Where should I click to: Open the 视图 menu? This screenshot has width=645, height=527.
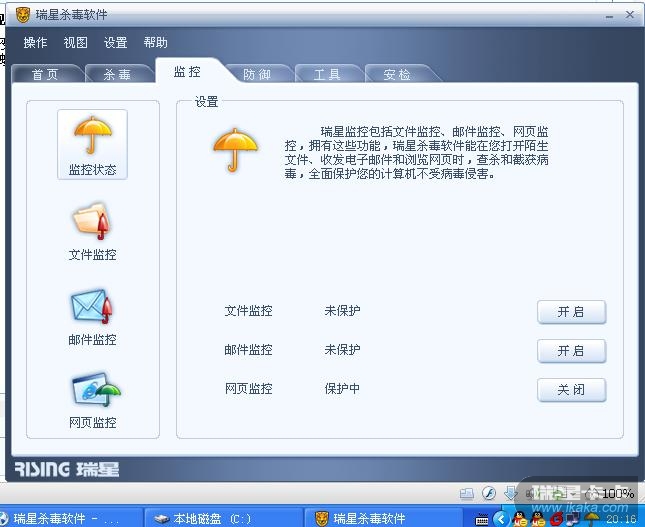pos(76,42)
